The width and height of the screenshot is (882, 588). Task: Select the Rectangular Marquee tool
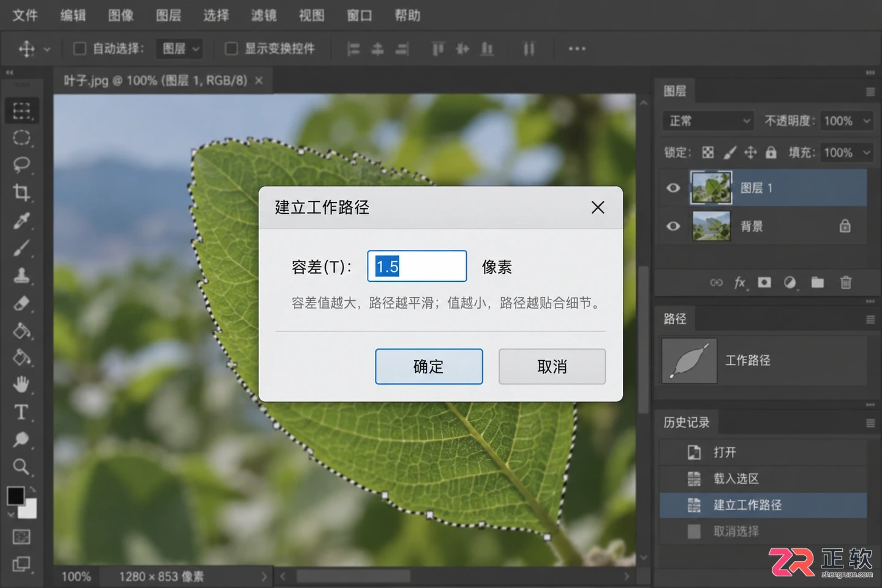pos(21,111)
